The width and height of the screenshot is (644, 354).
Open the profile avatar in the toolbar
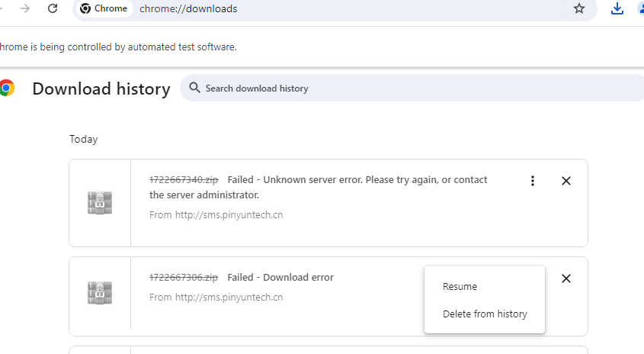pos(639,8)
